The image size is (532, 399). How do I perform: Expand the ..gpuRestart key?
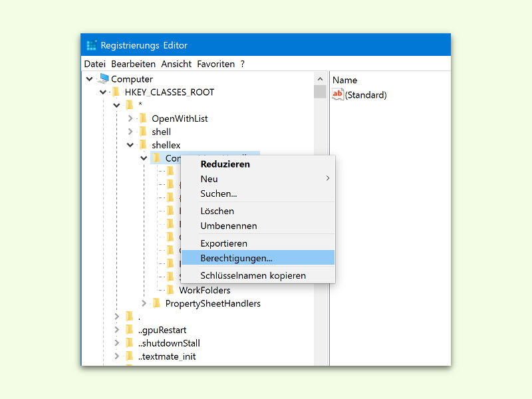tap(117, 330)
